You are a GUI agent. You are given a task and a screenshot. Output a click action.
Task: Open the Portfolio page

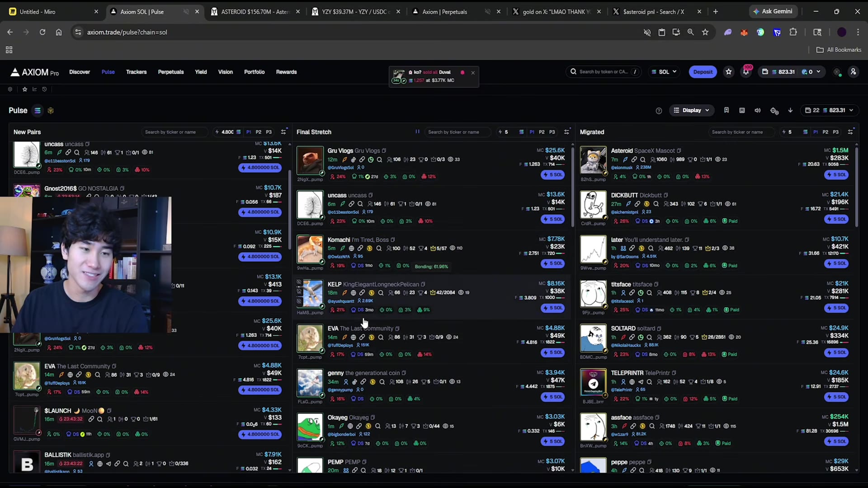(254, 72)
